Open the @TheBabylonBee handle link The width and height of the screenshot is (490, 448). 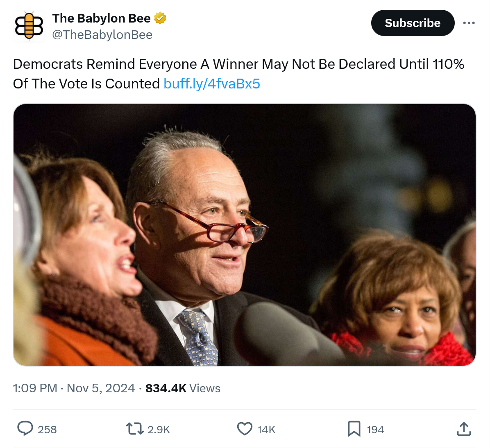(x=102, y=35)
